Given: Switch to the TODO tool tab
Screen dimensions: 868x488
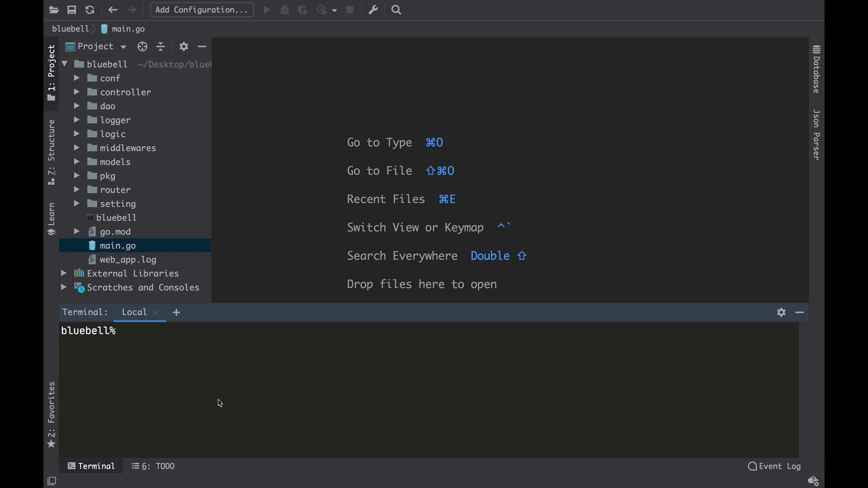Looking at the screenshot, I should pyautogui.click(x=154, y=466).
